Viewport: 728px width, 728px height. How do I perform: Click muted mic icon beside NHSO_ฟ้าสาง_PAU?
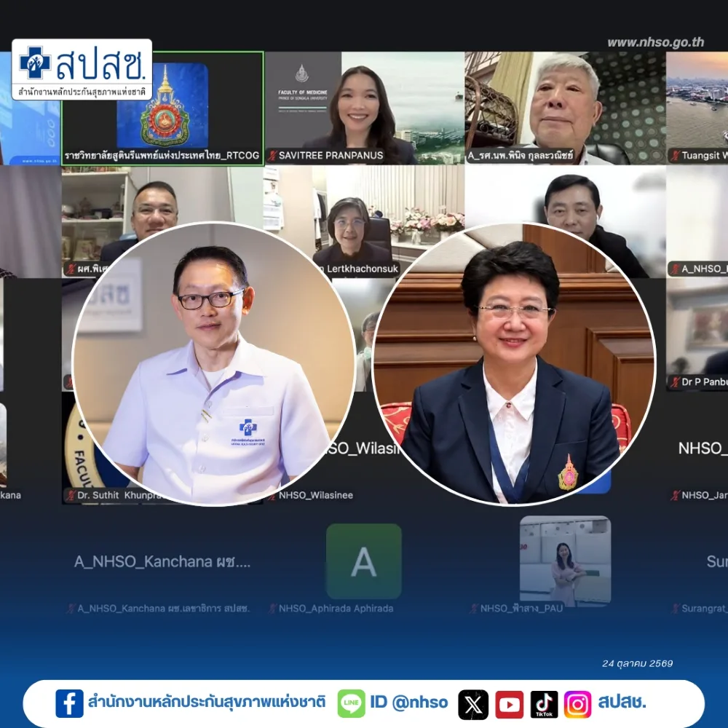[474, 608]
